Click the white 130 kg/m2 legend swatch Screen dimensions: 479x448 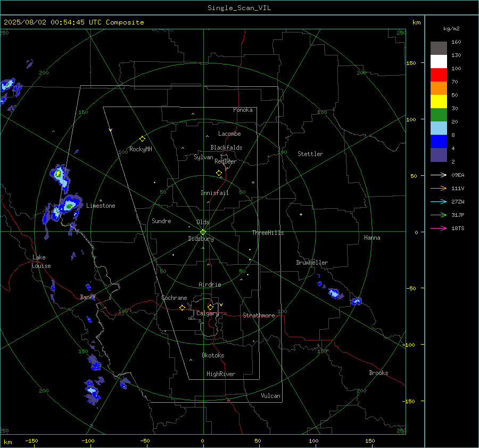[439, 61]
